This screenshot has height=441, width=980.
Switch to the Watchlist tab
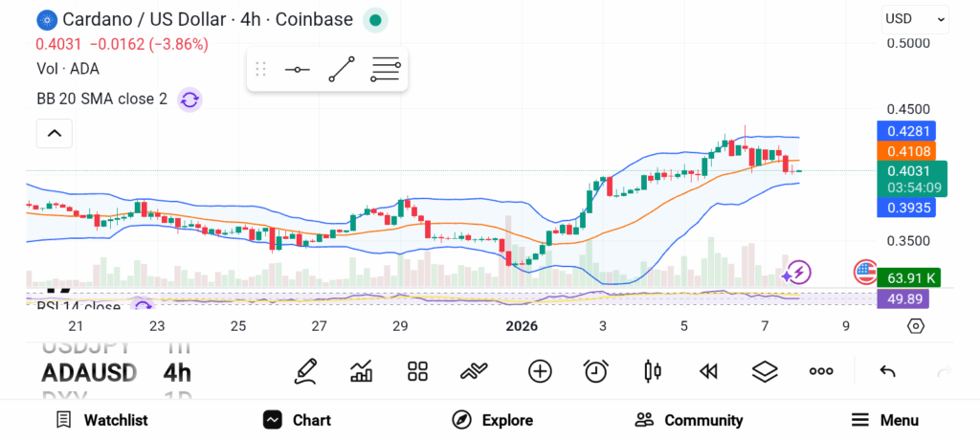pyautogui.click(x=101, y=420)
